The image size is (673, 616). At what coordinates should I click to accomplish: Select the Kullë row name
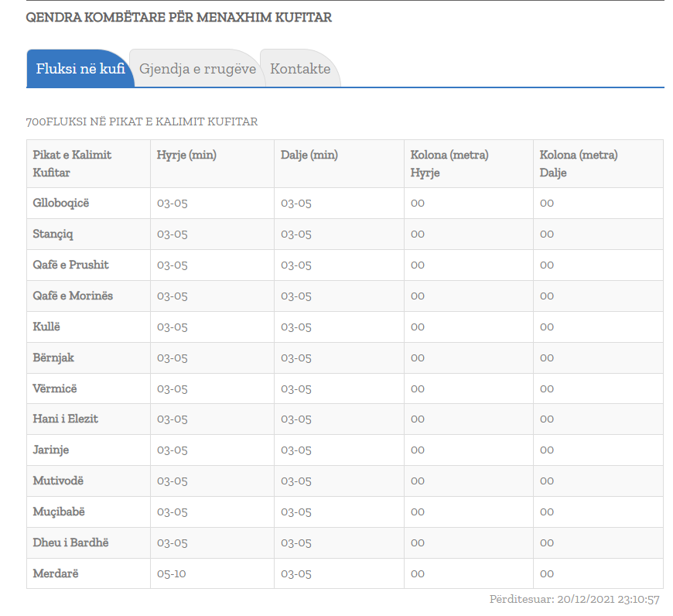click(x=46, y=327)
